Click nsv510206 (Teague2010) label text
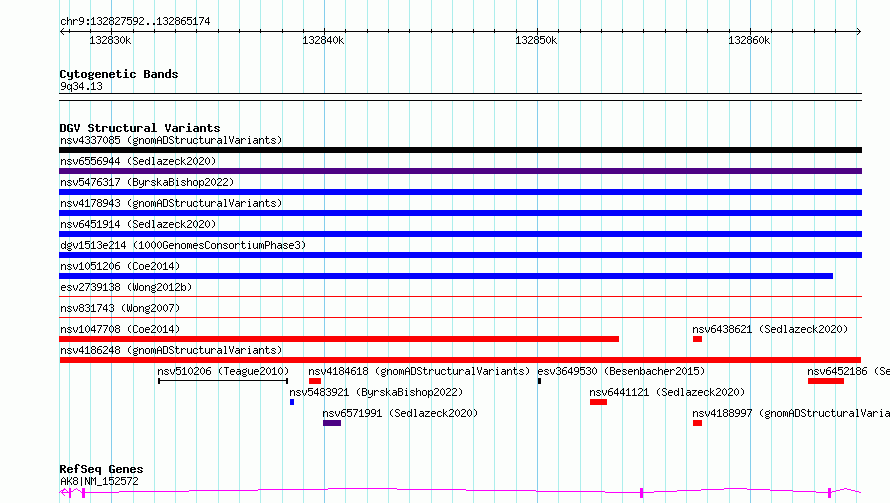The width and height of the screenshot is (890, 503). [x=223, y=371]
